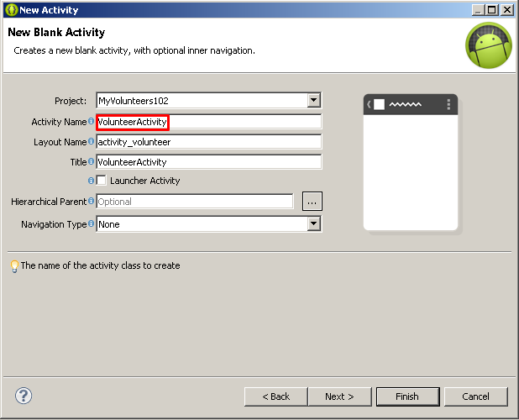Click the Navigation Type None combo box
This screenshot has width=519, height=420.
coord(209,224)
